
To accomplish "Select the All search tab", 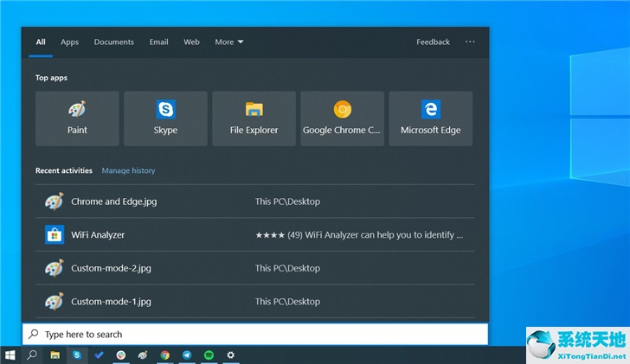I will point(41,42).
